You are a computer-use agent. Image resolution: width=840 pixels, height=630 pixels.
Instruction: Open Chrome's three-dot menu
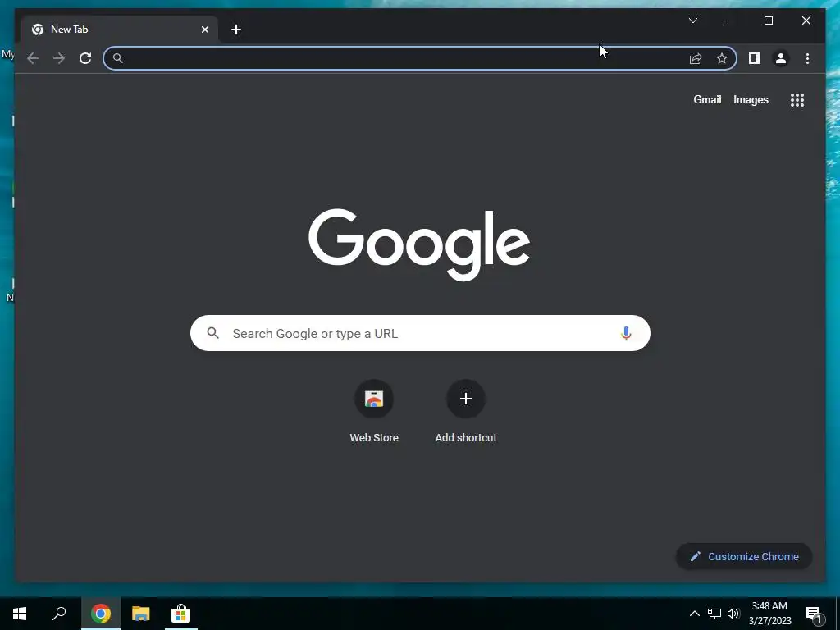pyautogui.click(x=807, y=58)
